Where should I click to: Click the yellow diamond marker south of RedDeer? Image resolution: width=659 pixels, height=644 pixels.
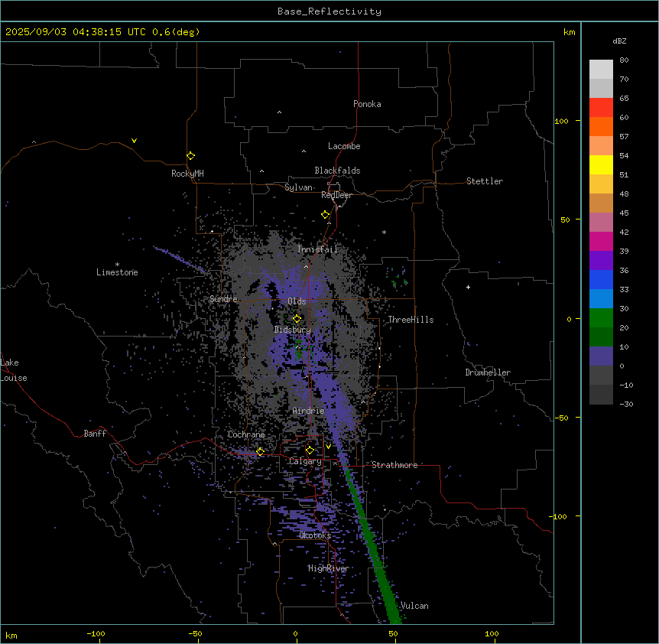tap(325, 215)
